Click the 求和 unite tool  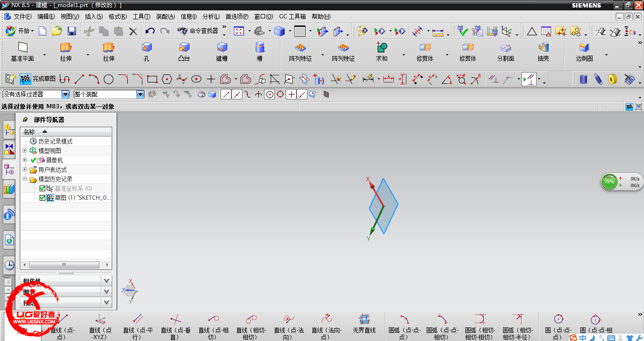click(381, 52)
